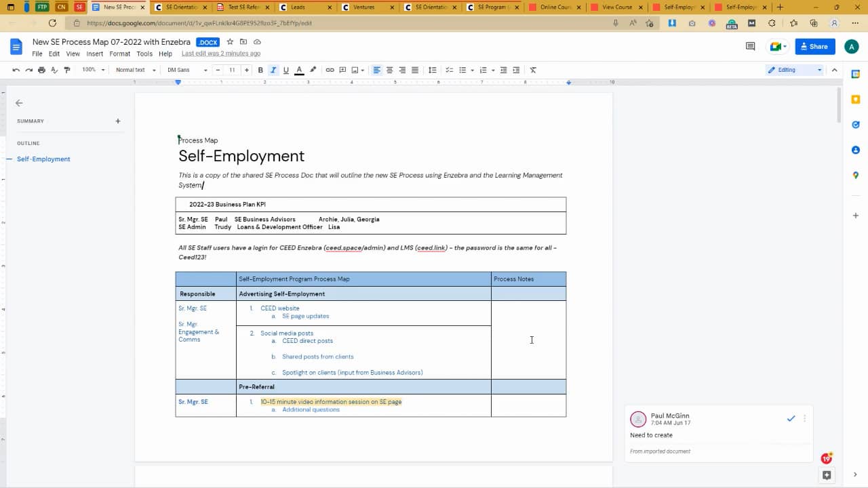Open comment history icon
Screen dimensions: 868x488
click(x=750, y=46)
